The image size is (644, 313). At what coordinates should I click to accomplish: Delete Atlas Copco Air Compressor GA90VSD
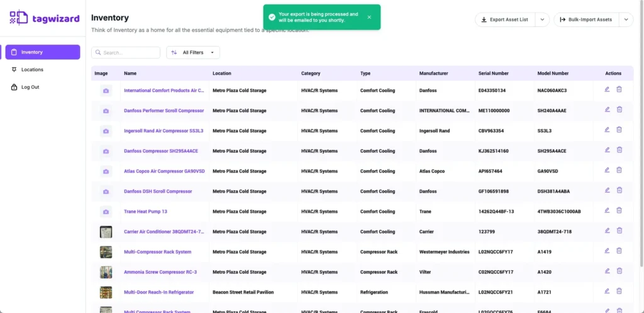click(619, 170)
